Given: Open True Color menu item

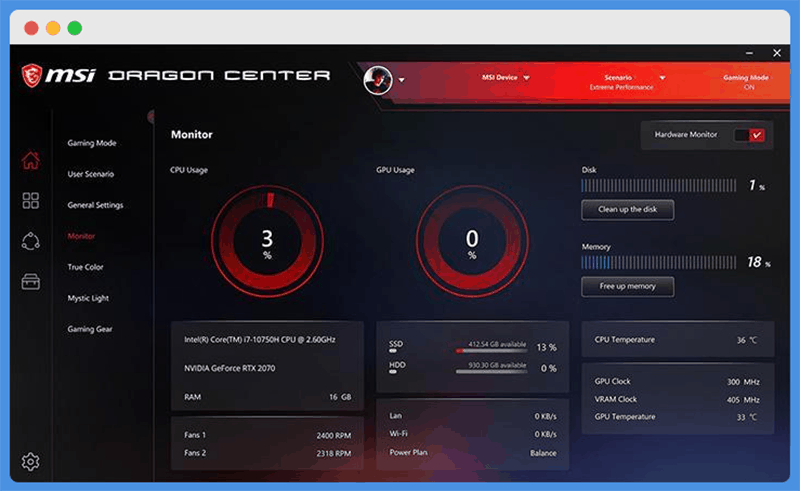Looking at the screenshot, I should pos(85,267).
